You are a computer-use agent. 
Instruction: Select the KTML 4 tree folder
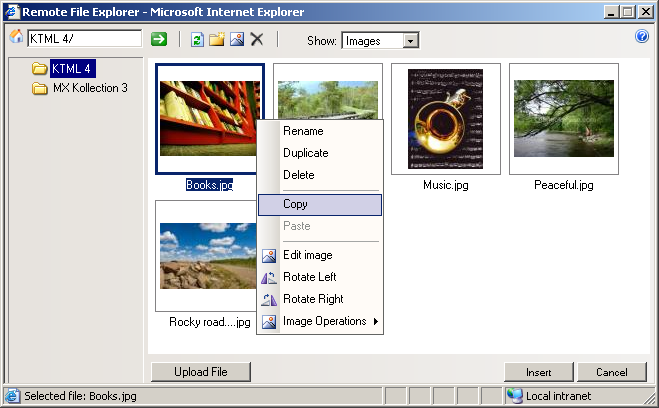click(x=73, y=68)
